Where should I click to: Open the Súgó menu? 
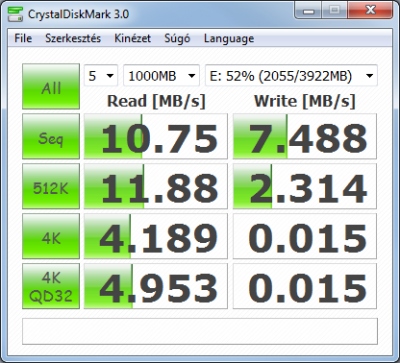[177, 38]
